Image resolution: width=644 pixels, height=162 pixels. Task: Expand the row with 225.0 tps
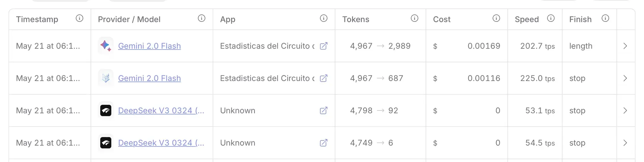point(625,78)
